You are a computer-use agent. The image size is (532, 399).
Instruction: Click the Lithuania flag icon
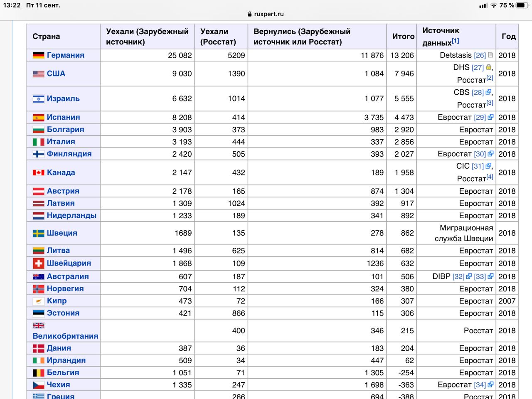39,251
